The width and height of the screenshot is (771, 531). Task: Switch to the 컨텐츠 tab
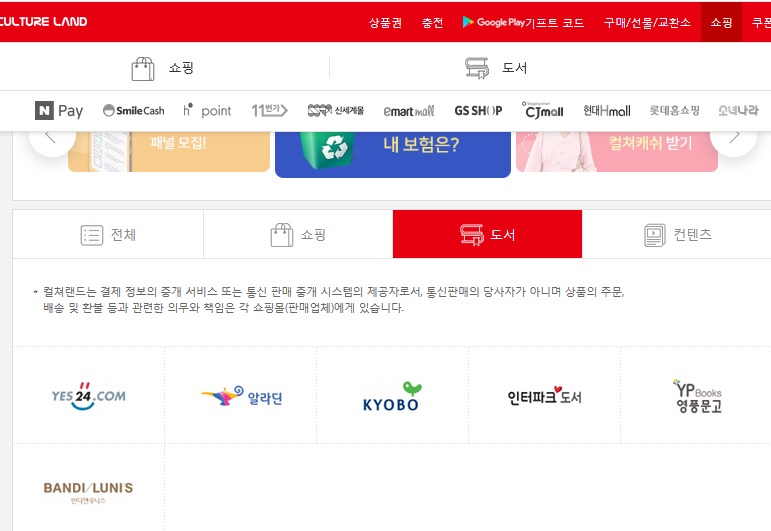677,234
